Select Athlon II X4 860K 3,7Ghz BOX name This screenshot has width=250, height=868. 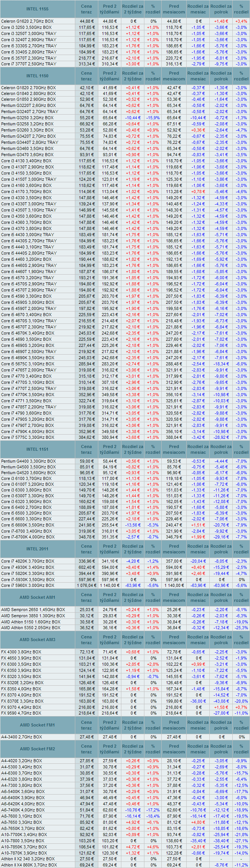29,865
